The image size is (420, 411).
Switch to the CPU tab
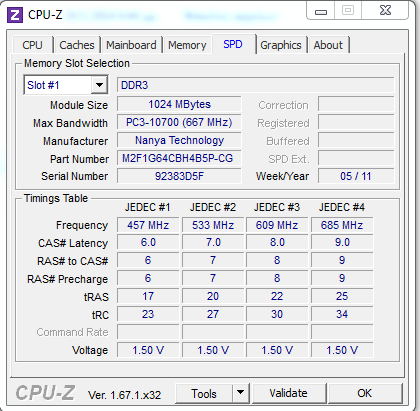(32, 45)
